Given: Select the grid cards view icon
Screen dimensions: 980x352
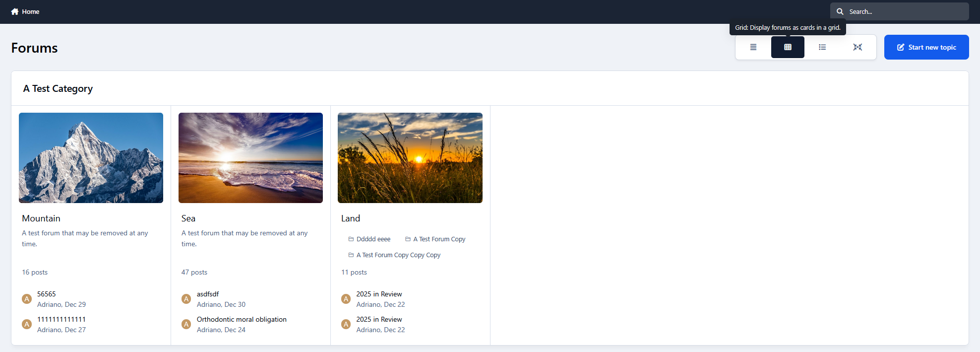Looking at the screenshot, I should (788, 47).
